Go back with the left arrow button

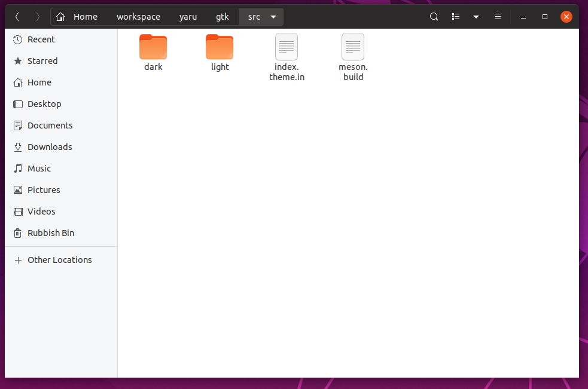point(17,17)
